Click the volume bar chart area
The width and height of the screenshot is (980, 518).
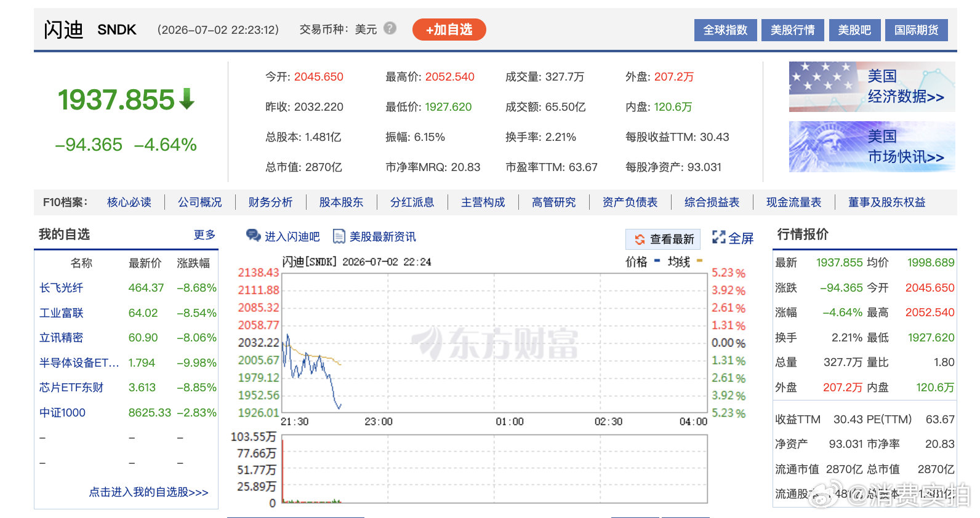click(x=495, y=469)
